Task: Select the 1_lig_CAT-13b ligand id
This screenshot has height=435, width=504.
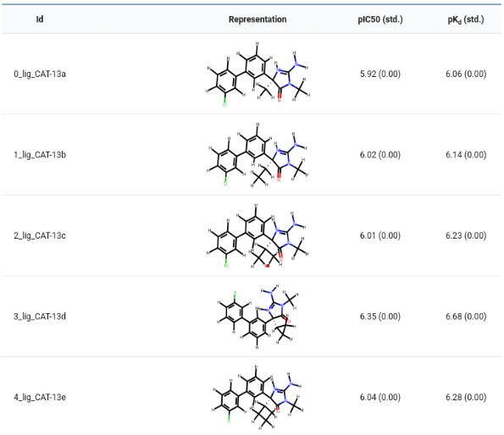Action: pos(40,155)
